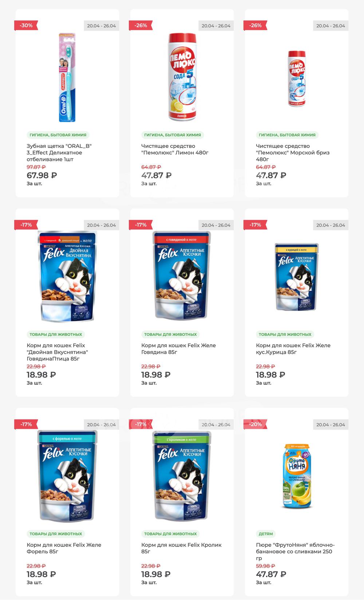
Task: Click the 67.98 ₽ toothbrush price
Action: [42, 175]
